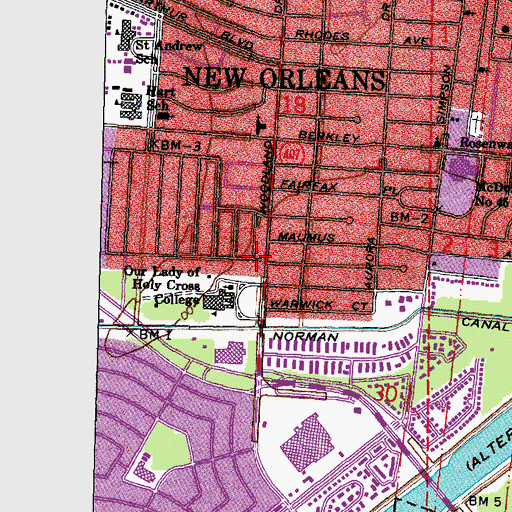The image size is (512, 512).
Task: Click the BM 5 benchmark label
Action: point(485,501)
